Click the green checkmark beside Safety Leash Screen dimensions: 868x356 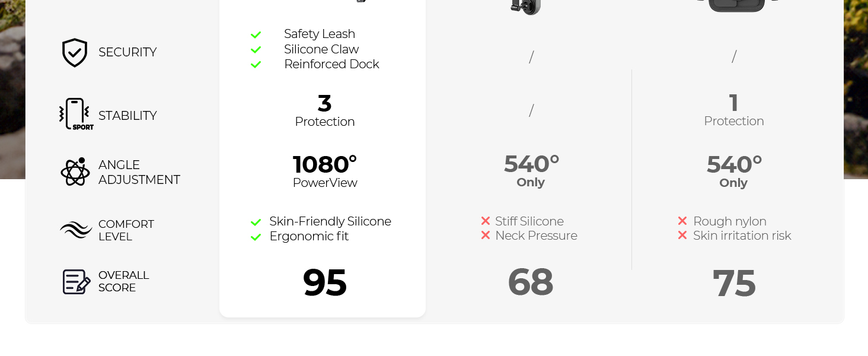coord(256,35)
